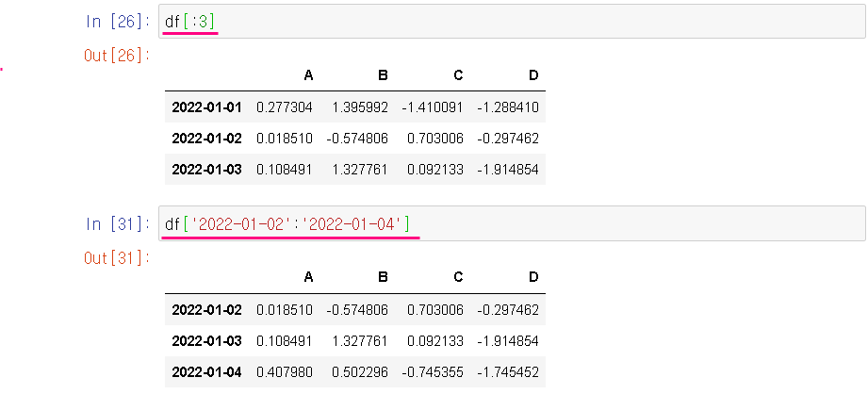Click -1.914854 in the Out[31] table
Viewport: 868px width, 394px height.
click(508, 341)
